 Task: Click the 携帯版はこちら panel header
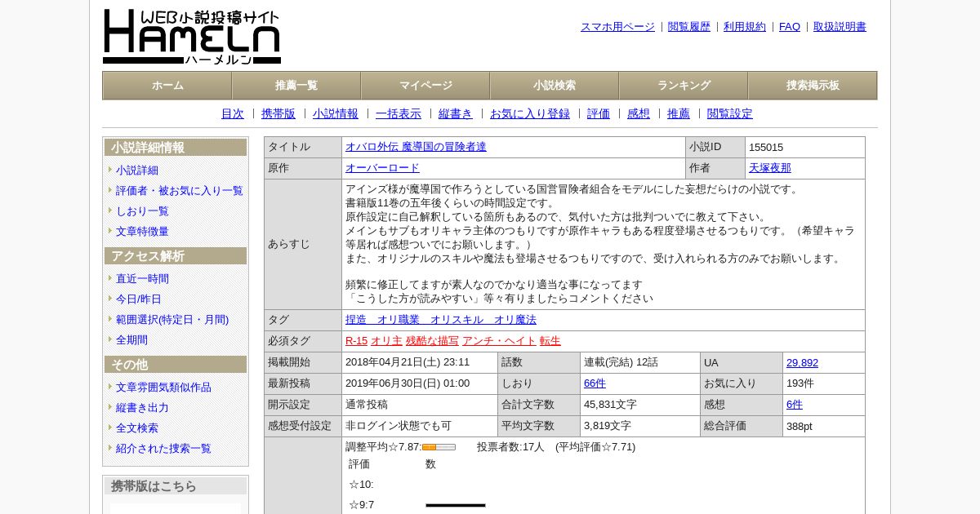(x=176, y=486)
